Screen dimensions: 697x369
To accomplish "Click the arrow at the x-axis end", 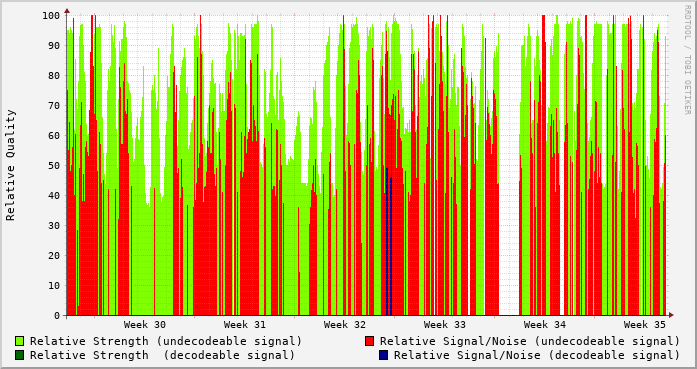I will [671, 315].
